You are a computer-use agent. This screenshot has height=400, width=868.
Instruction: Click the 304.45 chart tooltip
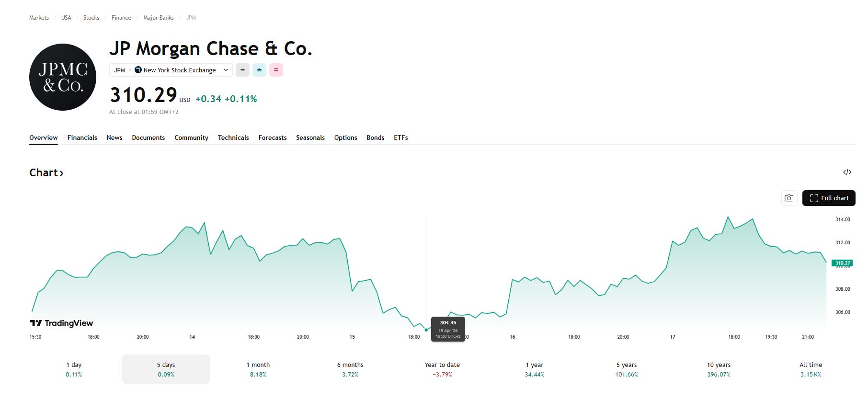click(x=448, y=329)
